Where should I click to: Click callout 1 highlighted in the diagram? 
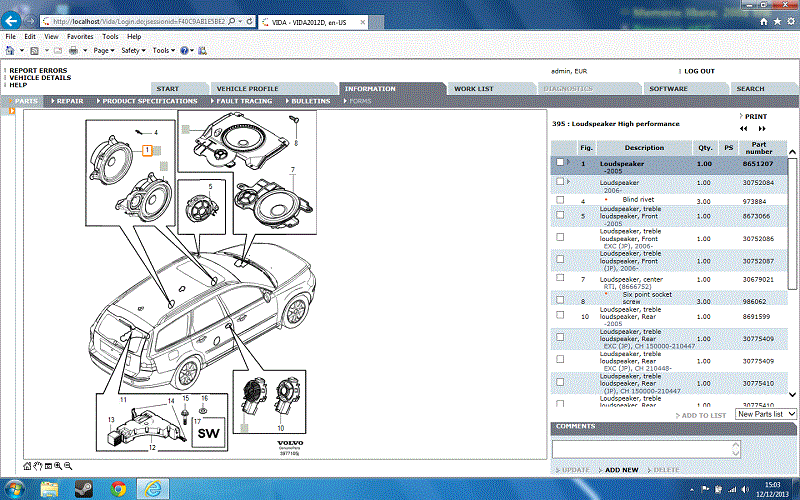coord(147,150)
